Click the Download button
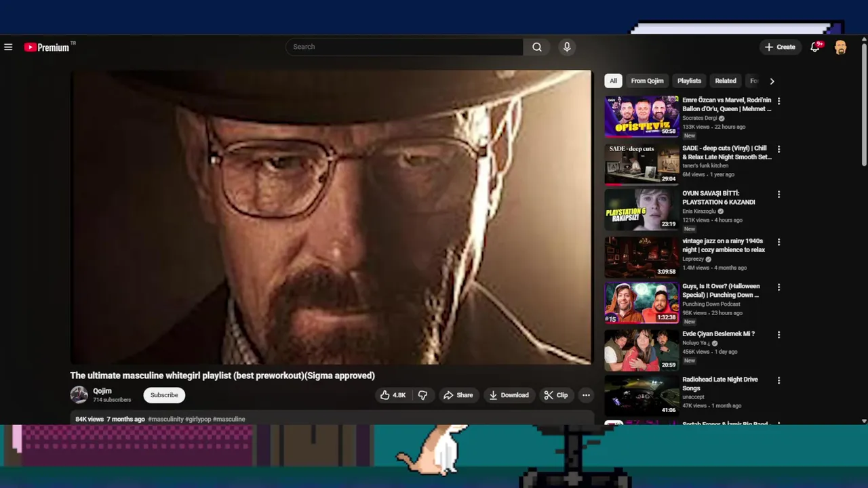This screenshot has width=868, height=488. click(x=509, y=395)
